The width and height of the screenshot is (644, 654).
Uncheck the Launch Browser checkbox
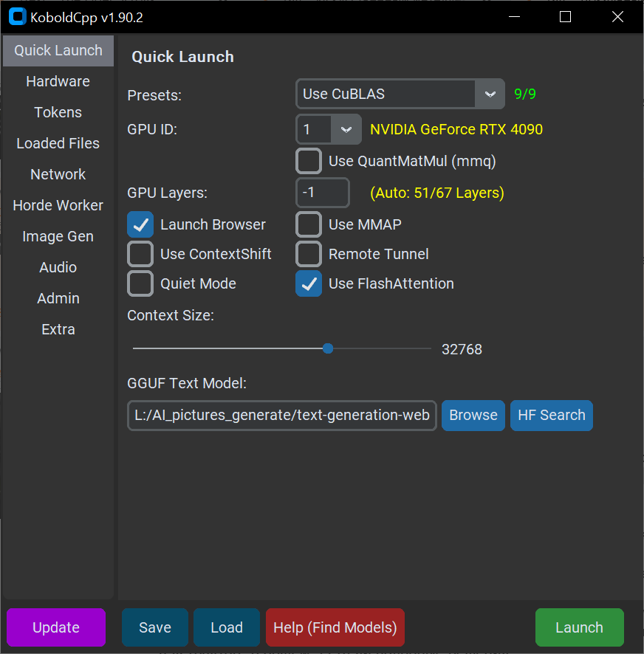tap(140, 225)
